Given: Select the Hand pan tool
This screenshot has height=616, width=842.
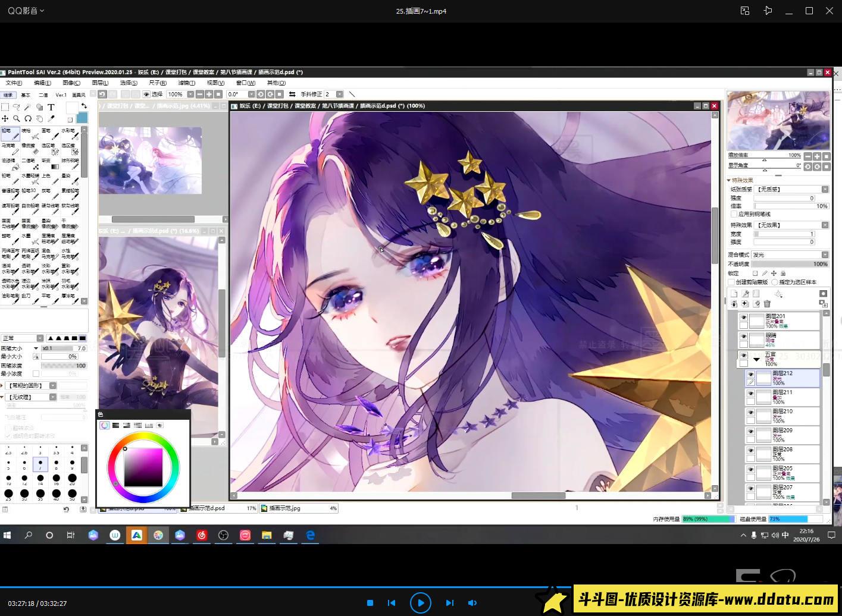Looking at the screenshot, I should [x=39, y=118].
